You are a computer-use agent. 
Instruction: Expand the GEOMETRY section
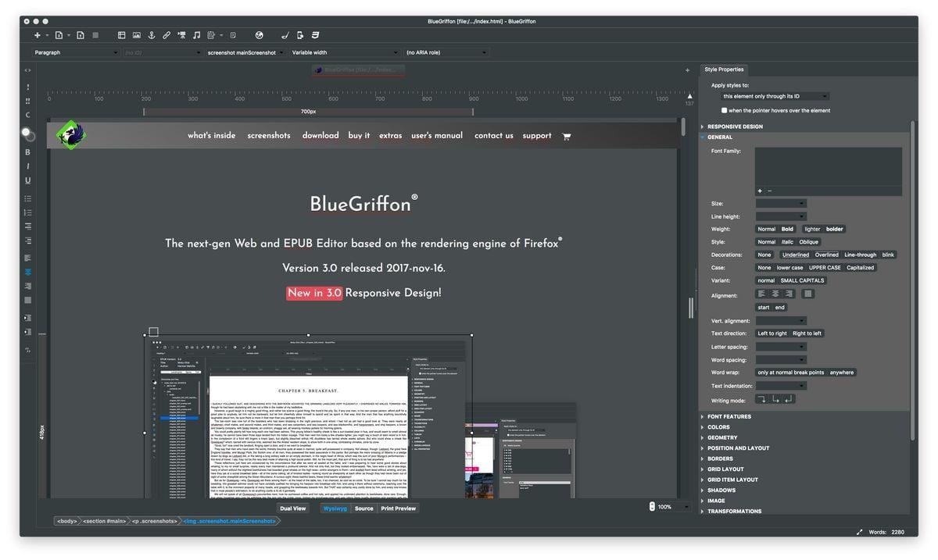point(721,437)
